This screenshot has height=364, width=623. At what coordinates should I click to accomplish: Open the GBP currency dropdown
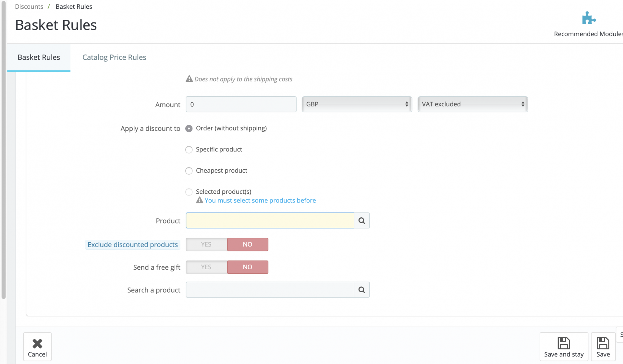tap(357, 104)
